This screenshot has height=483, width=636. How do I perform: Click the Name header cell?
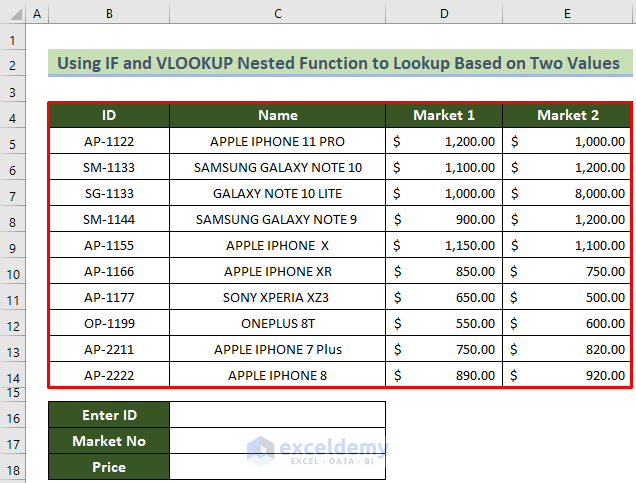coord(277,115)
